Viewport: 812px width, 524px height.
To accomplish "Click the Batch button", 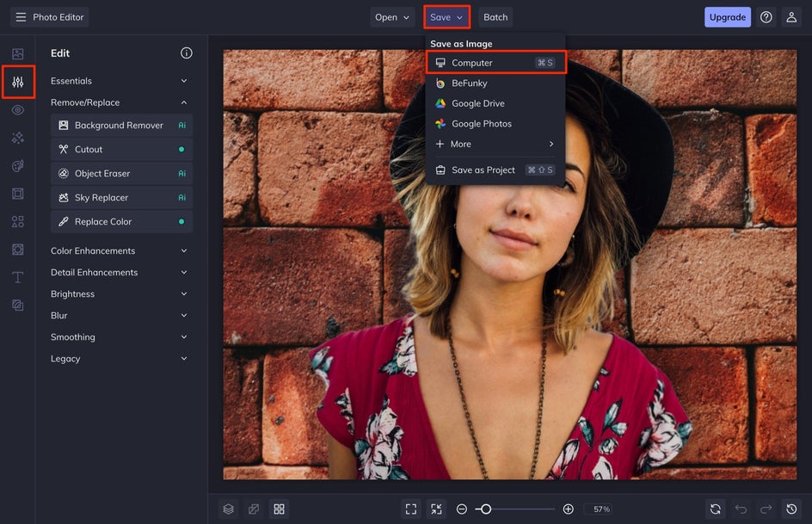I will [495, 17].
